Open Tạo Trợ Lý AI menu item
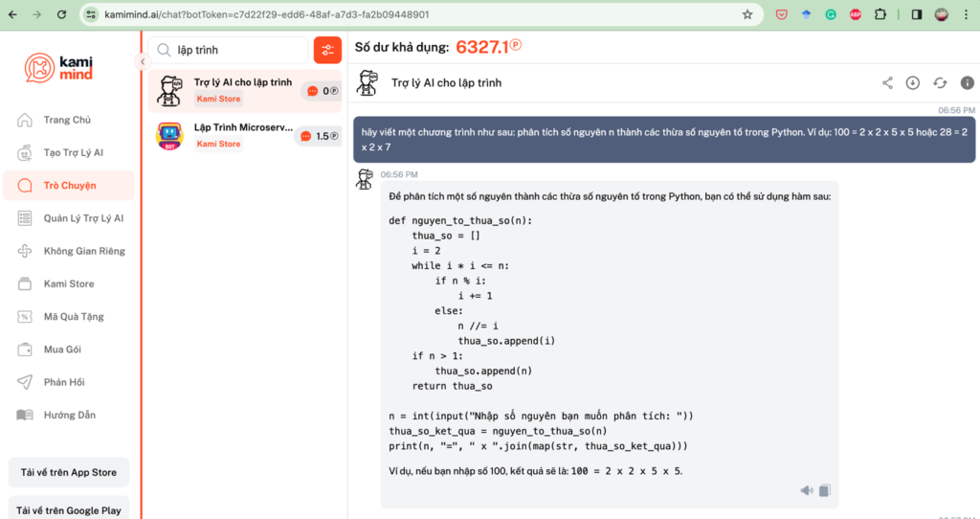This screenshot has height=519, width=980. point(69,152)
